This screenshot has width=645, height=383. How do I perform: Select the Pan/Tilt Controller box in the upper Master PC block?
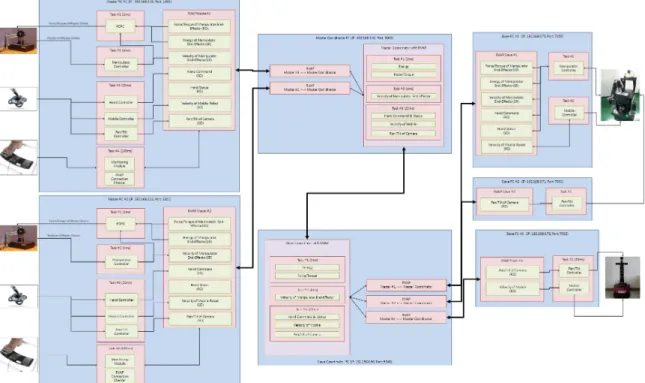point(121,134)
